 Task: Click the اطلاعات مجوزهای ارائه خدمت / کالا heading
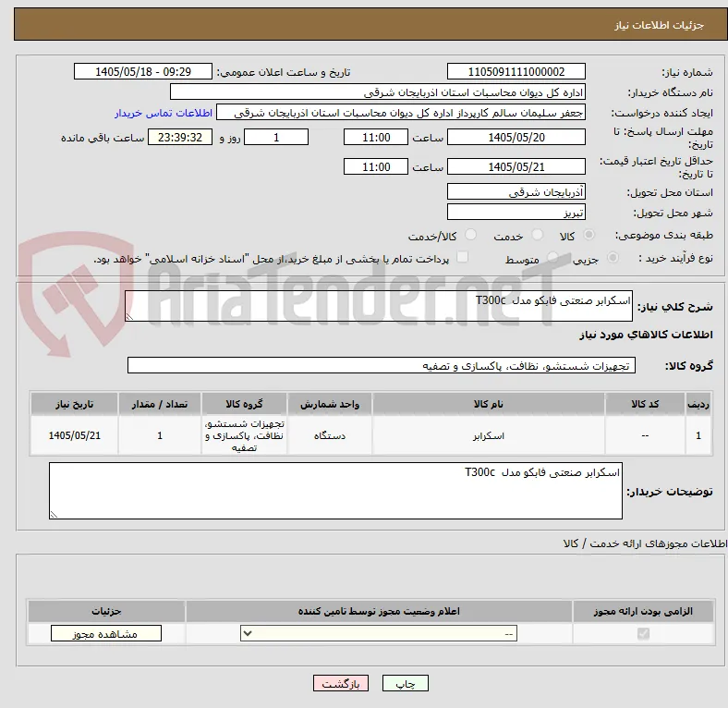pos(645,543)
